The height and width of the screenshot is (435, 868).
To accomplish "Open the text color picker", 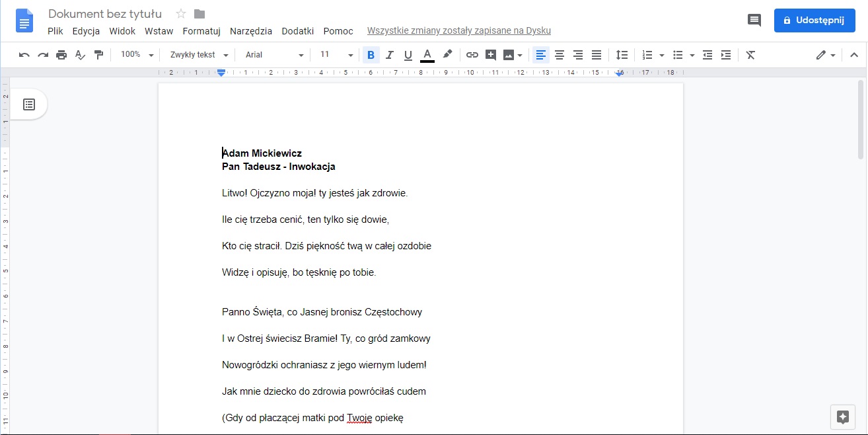I will pyautogui.click(x=427, y=55).
